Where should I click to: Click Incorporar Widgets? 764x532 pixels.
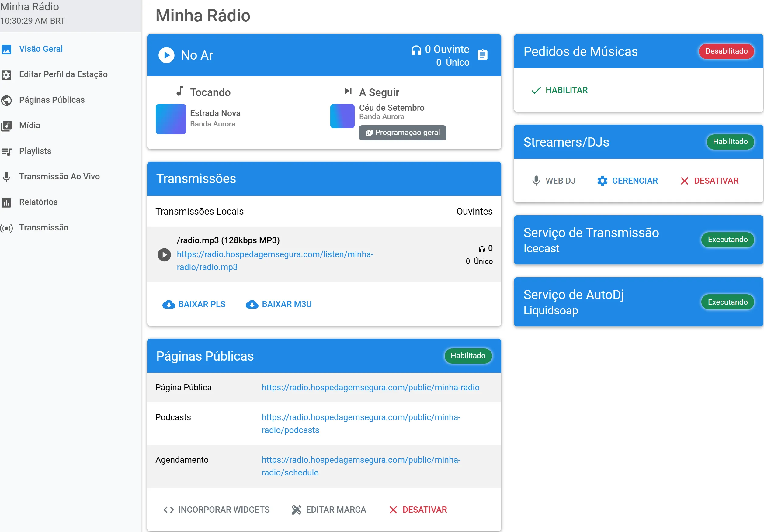point(217,510)
